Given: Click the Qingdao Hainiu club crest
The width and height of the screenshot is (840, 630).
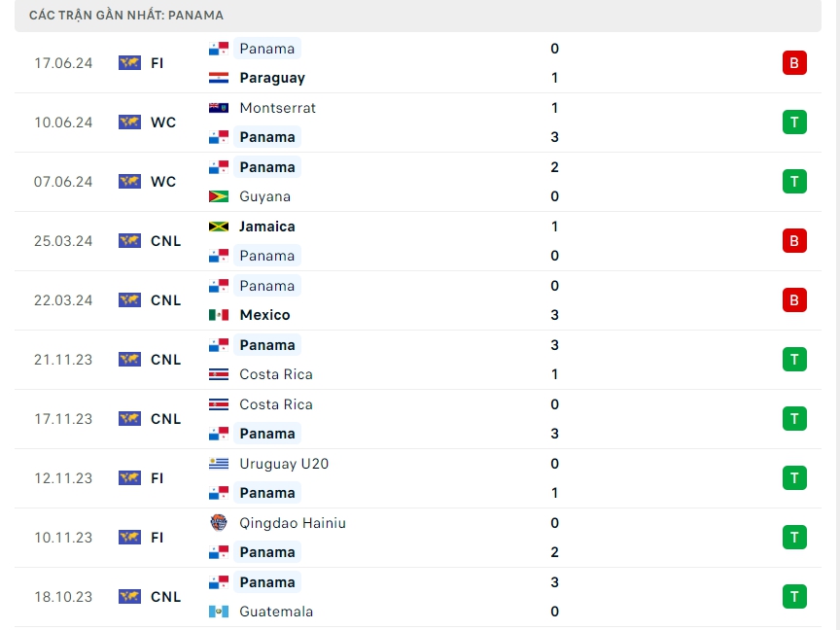Looking at the screenshot, I should (219, 523).
